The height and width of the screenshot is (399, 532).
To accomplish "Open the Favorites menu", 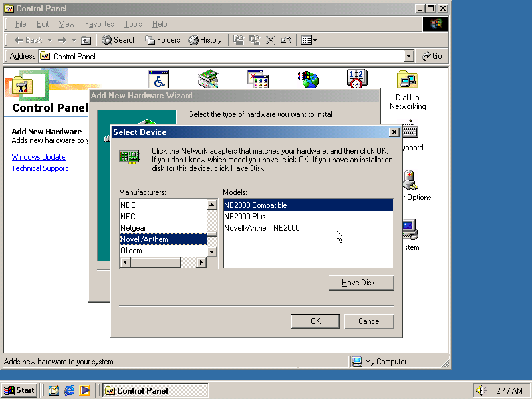I will [x=98, y=24].
